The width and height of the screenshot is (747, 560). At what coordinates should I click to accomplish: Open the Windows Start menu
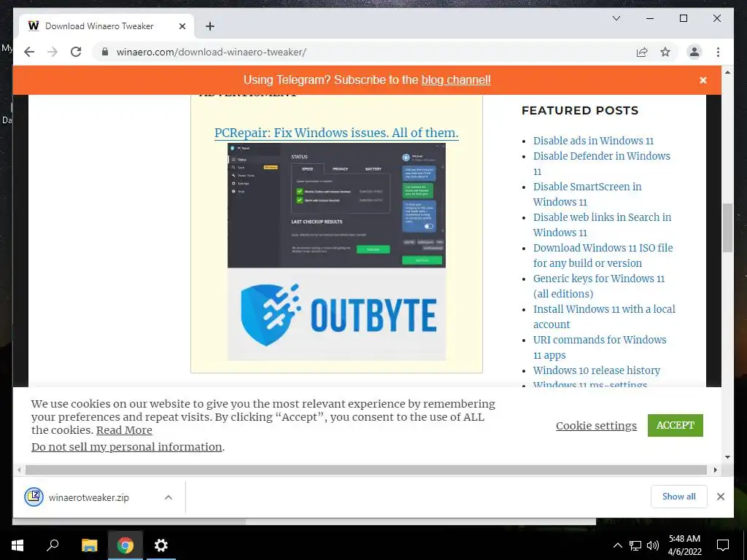click(x=18, y=545)
